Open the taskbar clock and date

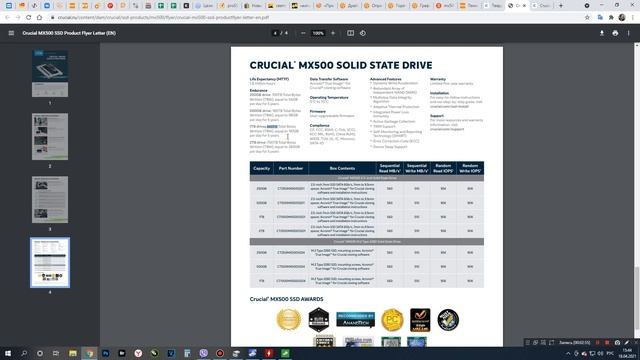point(627,353)
